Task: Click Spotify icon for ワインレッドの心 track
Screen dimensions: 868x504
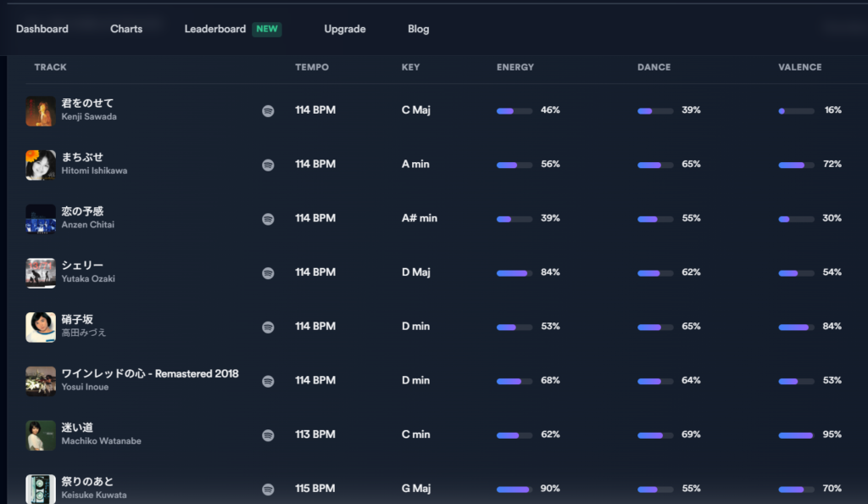Action: pyautogui.click(x=268, y=381)
